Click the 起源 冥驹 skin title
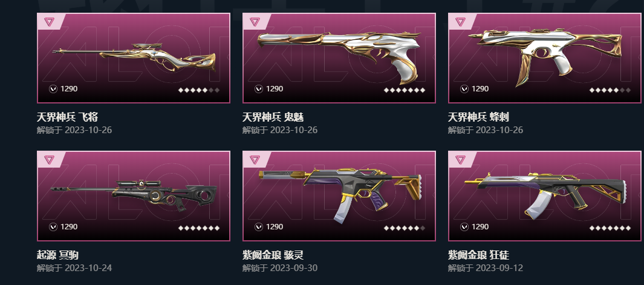The width and height of the screenshot is (644, 285). pyautogui.click(x=57, y=255)
